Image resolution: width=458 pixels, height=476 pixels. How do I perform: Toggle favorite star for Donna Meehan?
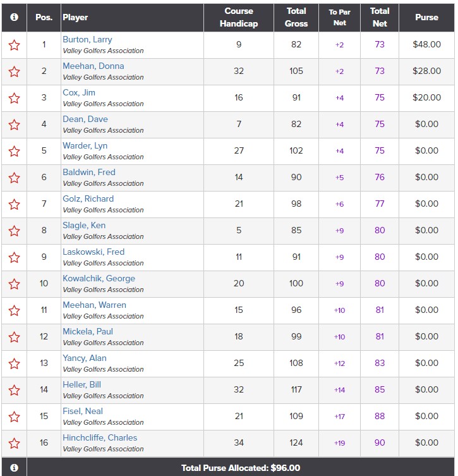coord(14,72)
